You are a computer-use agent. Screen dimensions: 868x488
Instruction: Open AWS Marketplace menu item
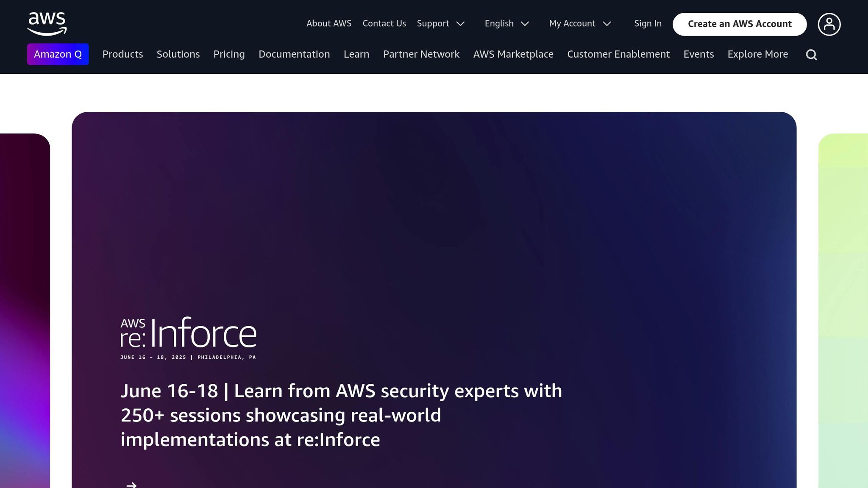(x=513, y=54)
